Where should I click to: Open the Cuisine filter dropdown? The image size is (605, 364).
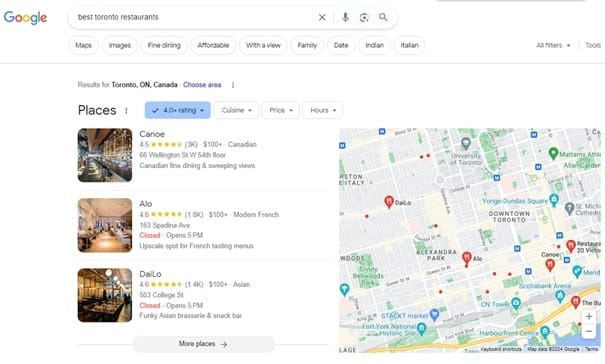236,110
